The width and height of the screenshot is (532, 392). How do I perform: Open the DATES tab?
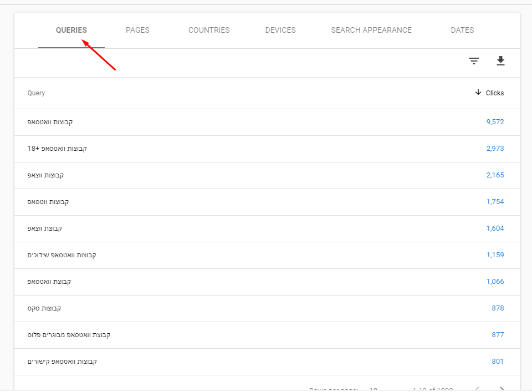point(462,30)
